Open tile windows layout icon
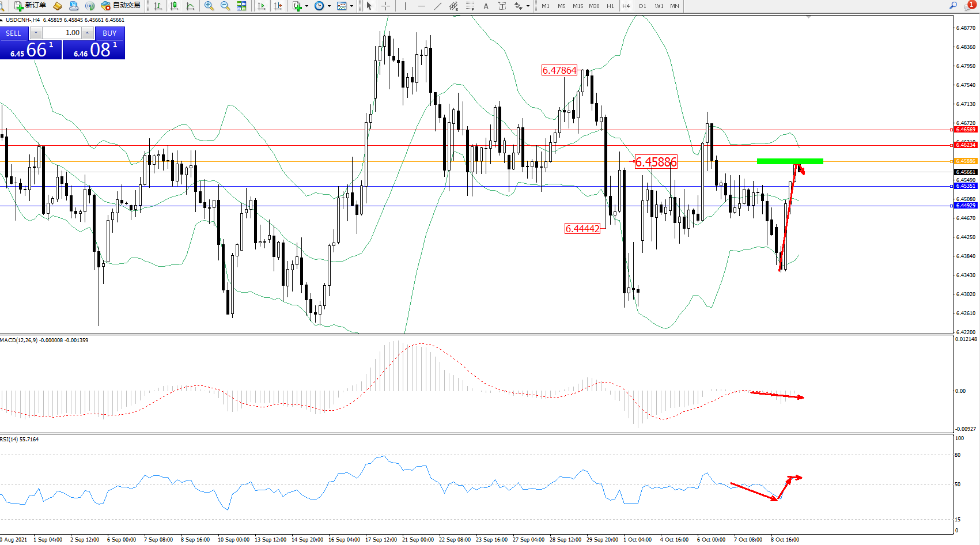Viewport: 980px width, 545px height. click(241, 6)
